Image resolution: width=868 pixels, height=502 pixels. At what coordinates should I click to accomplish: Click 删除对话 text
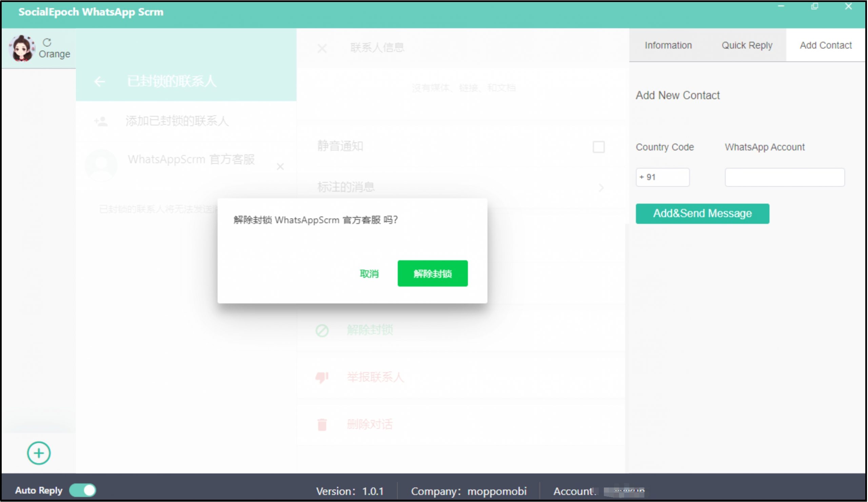click(x=370, y=425)
